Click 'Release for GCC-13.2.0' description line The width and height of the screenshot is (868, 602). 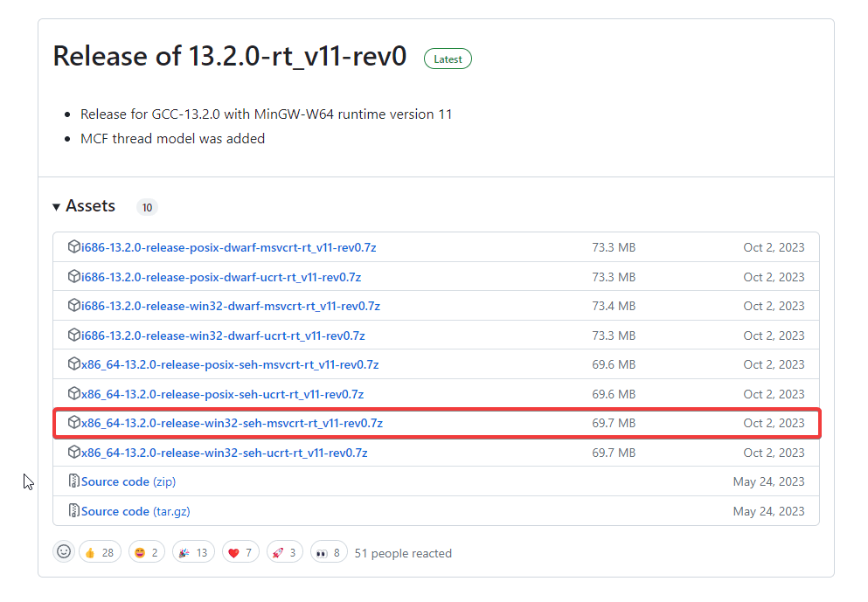point(267,114)
